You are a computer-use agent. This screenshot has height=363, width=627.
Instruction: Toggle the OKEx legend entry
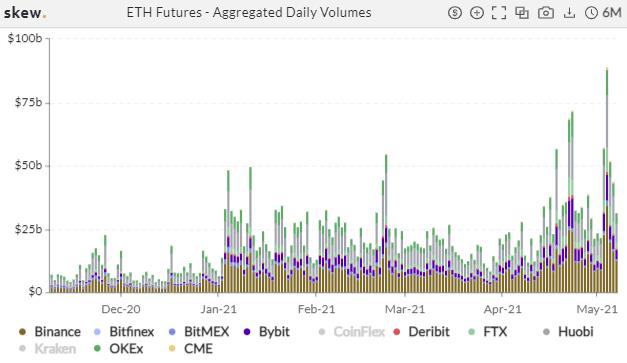(118, 349)
